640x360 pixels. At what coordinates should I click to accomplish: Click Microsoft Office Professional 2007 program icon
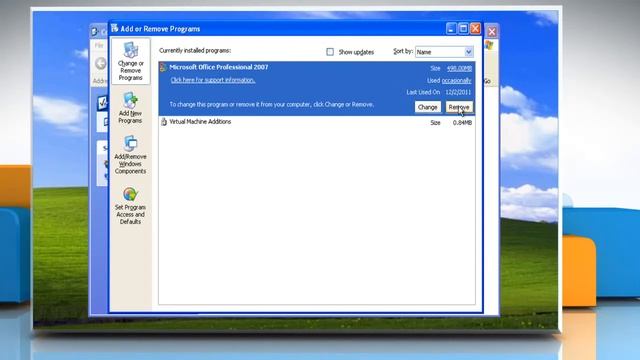click(163, 67)
